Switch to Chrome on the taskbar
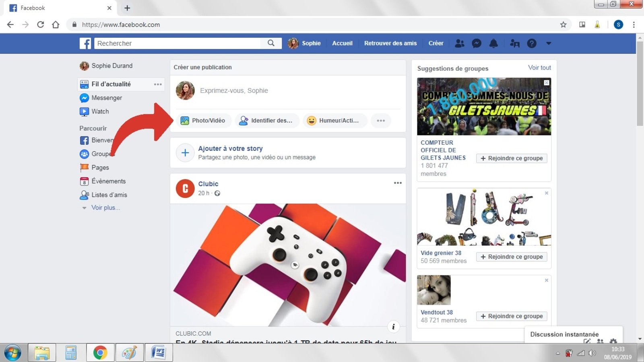This screenshot has width=644, height=362. 100,353
